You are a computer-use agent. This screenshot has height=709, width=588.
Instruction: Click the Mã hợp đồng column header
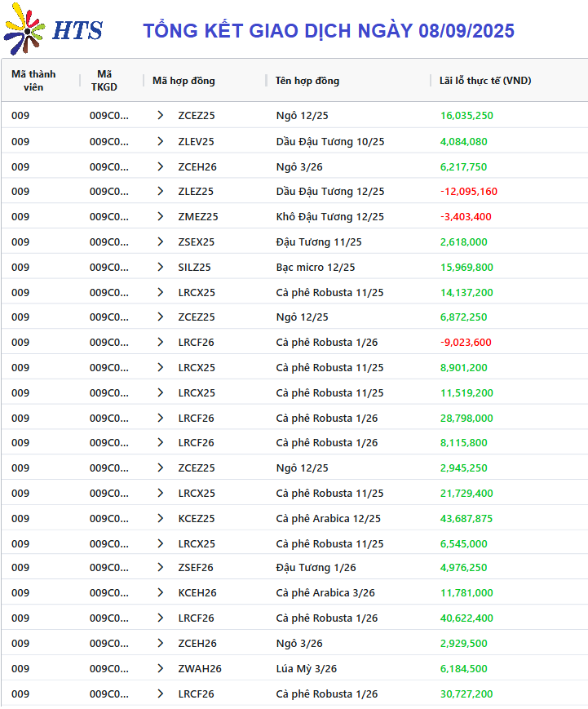[x=183, y=81]
